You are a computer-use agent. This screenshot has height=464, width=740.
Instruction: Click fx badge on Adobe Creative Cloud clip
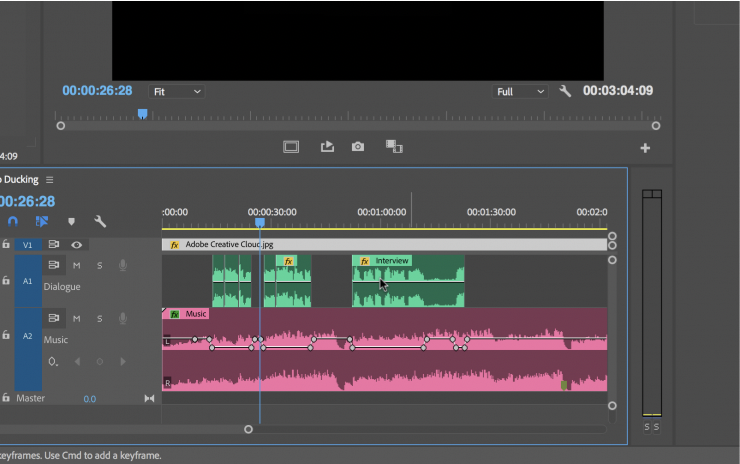175,245
